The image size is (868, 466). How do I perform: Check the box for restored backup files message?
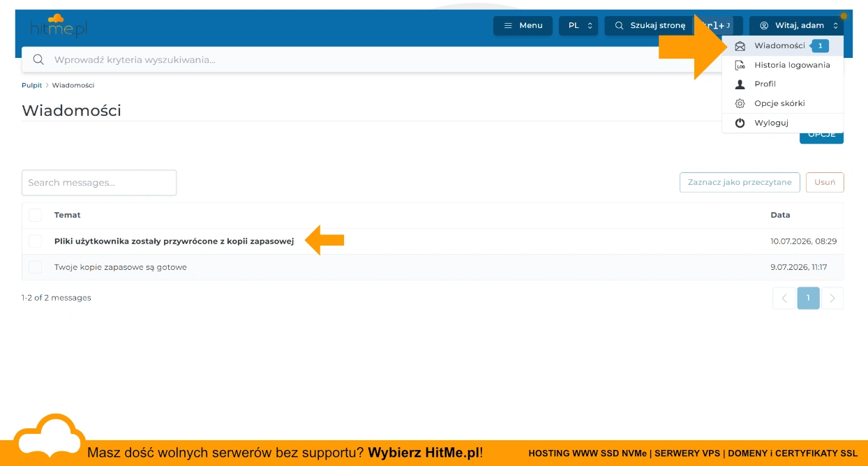coord(35,241)
